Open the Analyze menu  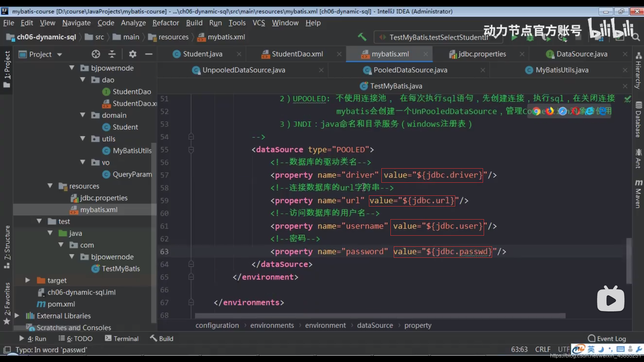tap(133, 23)
